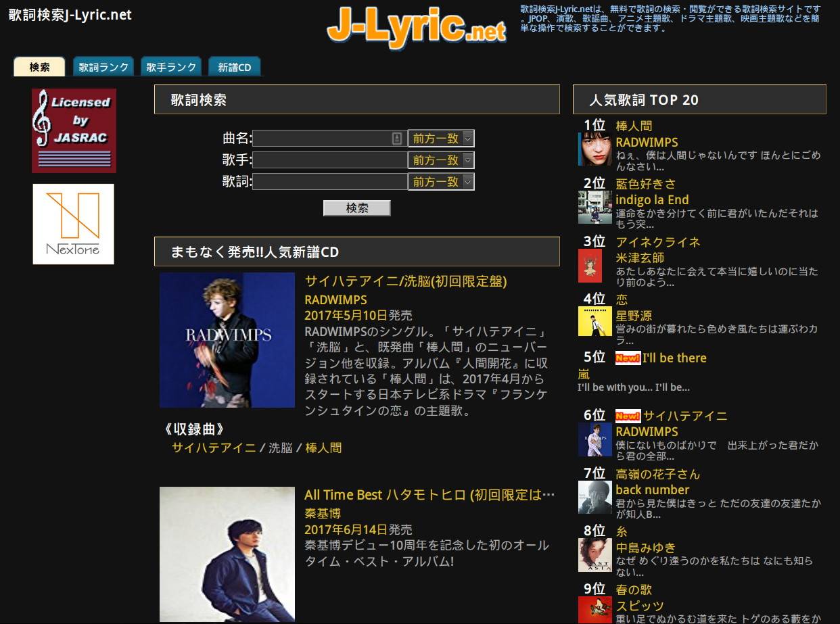Open 歌詞検索J-Lyric.net header title link
This screenshot has width=840, height=624.
coord(70,14)
